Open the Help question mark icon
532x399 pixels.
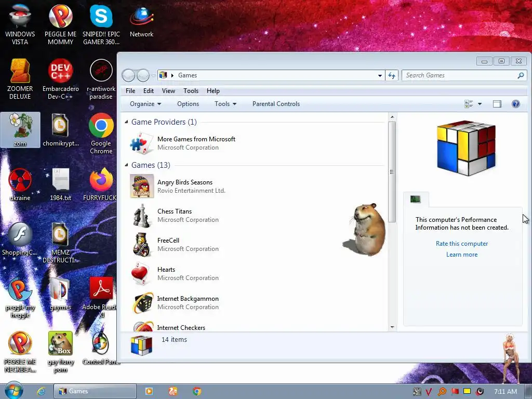click(x=516, y=104)
